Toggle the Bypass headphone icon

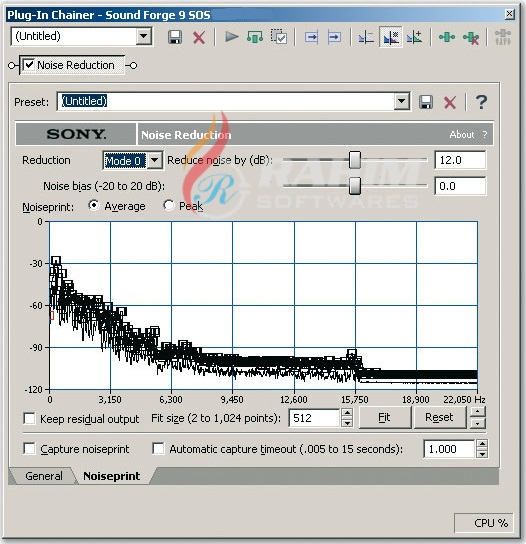(x=255, y=37)
